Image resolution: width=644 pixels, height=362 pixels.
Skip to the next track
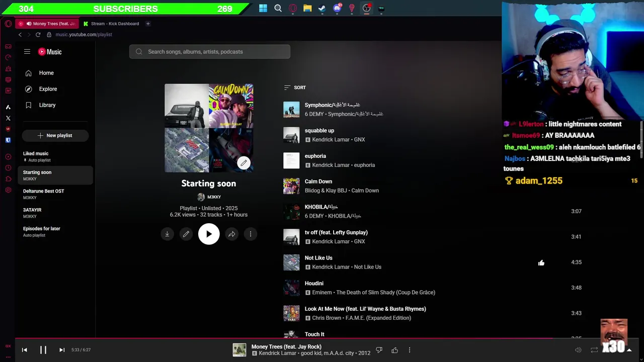pyautogui.click(x=62, y=350)
